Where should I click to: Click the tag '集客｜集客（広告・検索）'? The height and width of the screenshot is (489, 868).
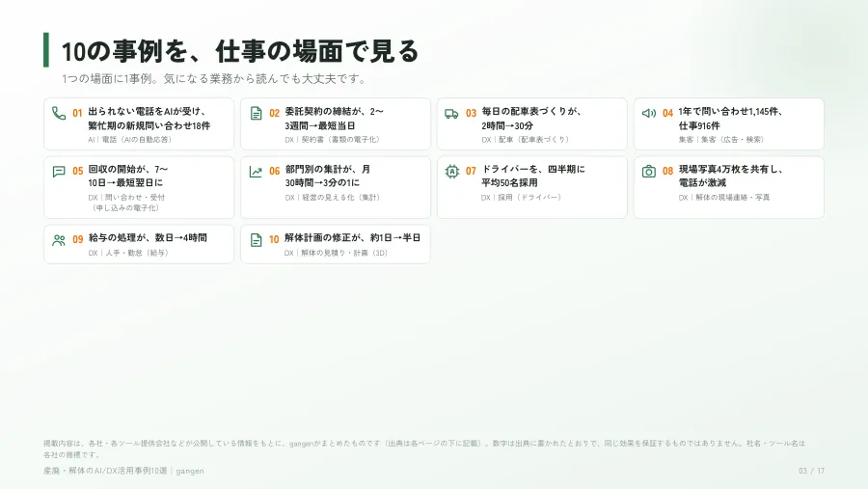722,140
